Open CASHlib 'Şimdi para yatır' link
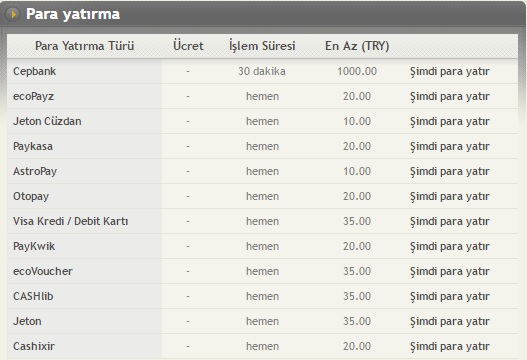527x360 pixels. (x=450, y=296)
